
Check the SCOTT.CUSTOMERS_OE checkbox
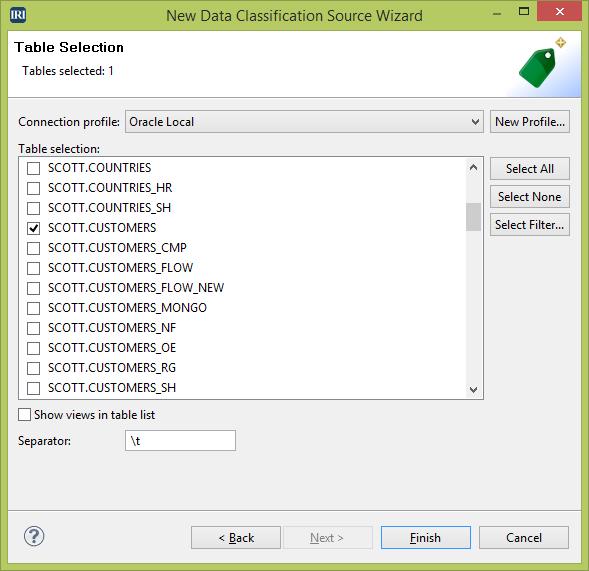33,348
